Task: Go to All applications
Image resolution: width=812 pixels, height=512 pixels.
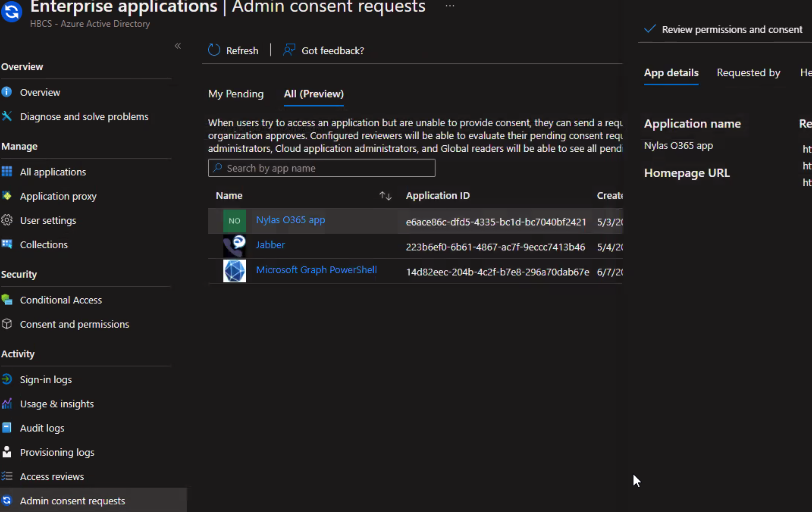Action: (53, 172)
